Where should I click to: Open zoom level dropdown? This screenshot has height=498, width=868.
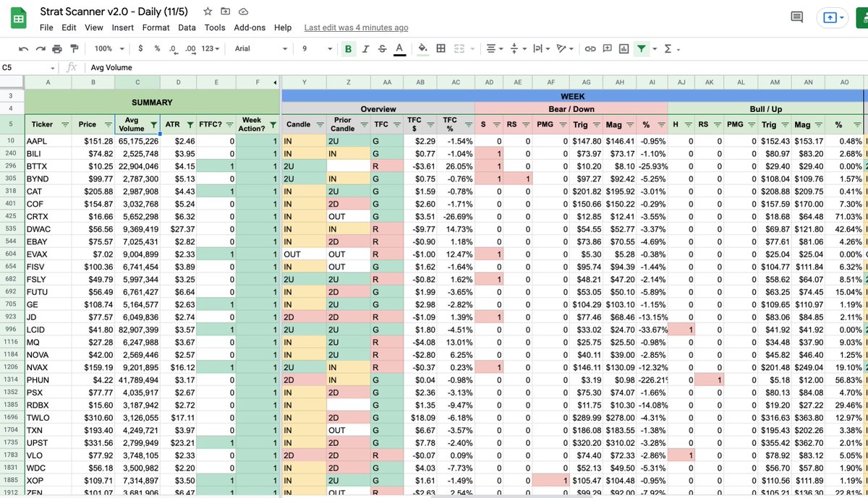click(109, 48)
